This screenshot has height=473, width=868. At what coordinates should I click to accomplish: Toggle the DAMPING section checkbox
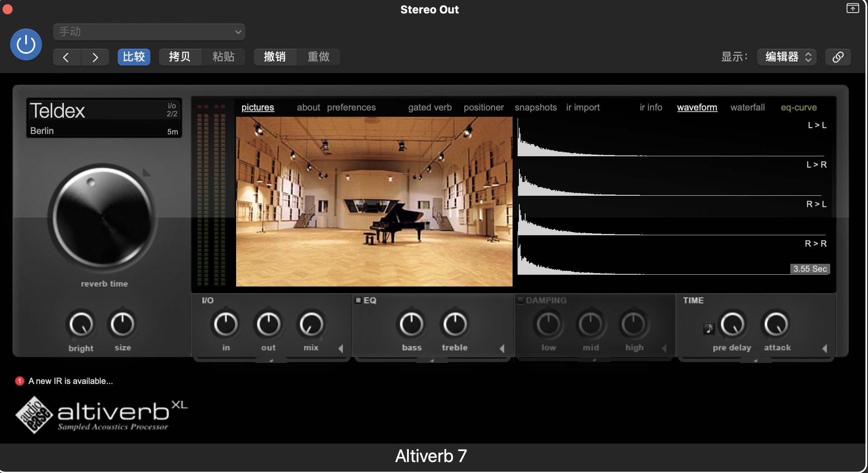(520, 300)
